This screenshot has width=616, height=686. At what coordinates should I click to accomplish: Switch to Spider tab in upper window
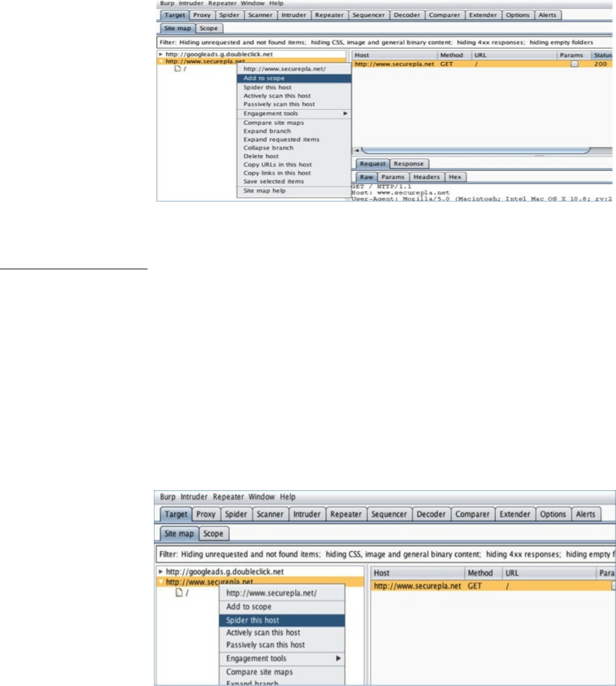(229, 15)
